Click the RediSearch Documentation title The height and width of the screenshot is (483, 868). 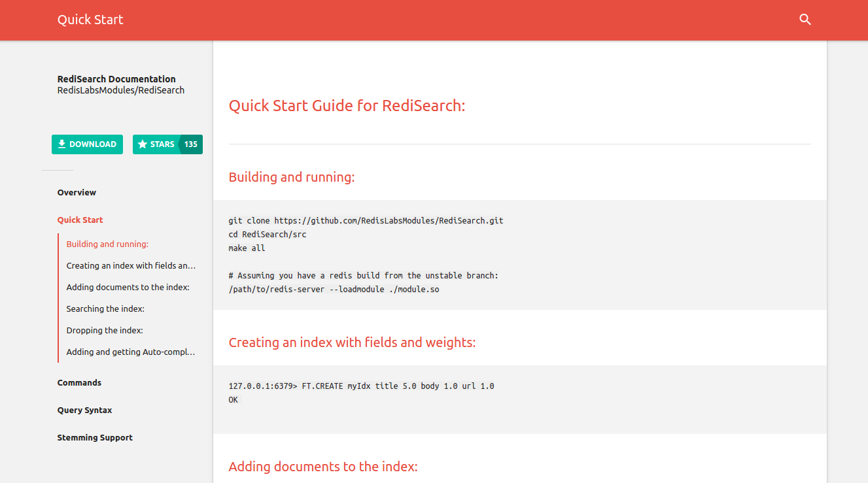pos(116,79)
